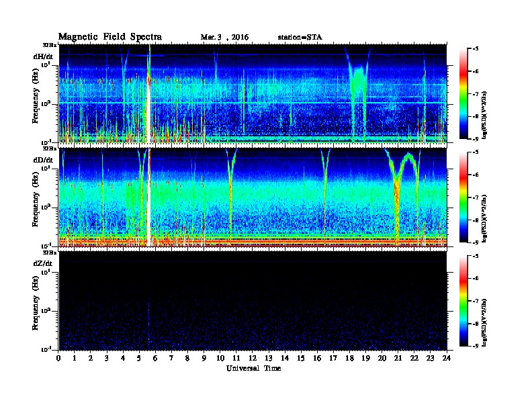
Task: Click hour tick label "22" on the time axis
Action: point(414,359)
